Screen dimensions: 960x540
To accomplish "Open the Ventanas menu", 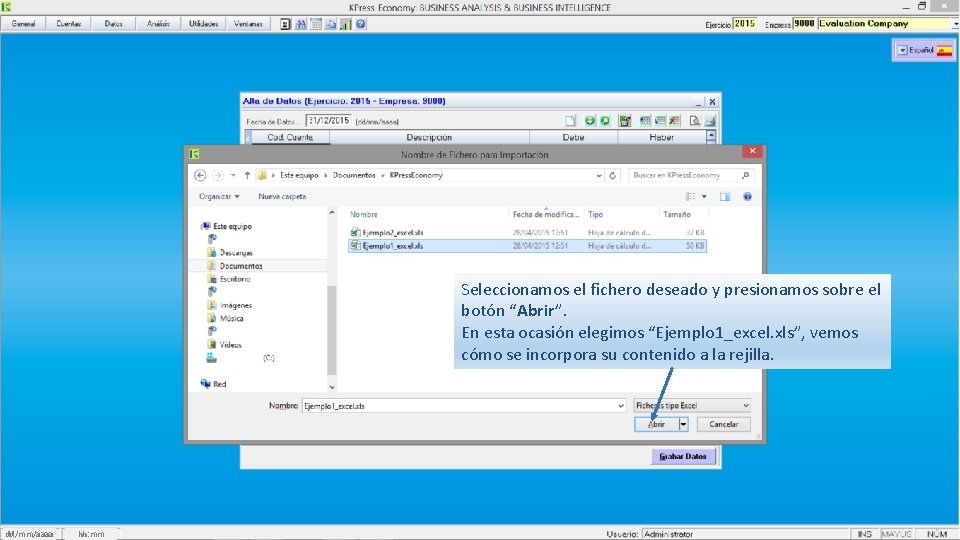I will pyautogui.click(x=248, y=24).
